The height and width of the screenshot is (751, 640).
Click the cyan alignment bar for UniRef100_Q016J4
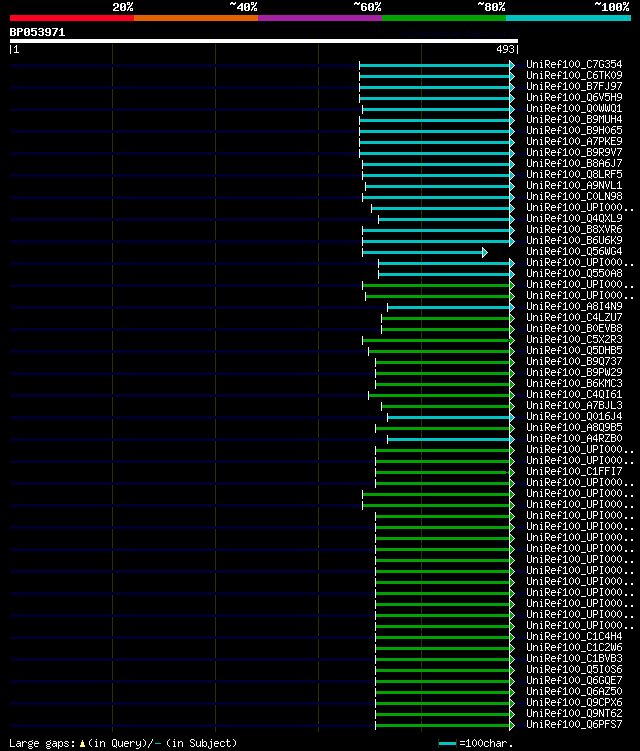[x=450, y=418]
